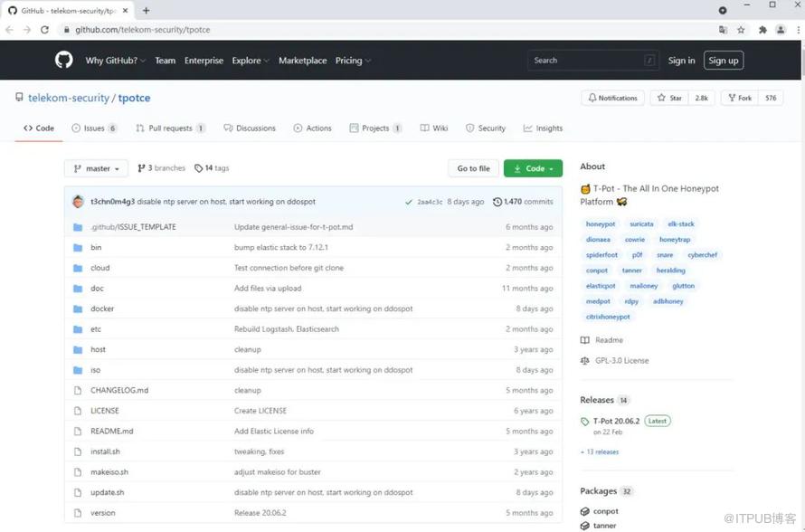The image size is (805, 532).
Task: Open the green Code download dropdown
Action: coord(533,168)
